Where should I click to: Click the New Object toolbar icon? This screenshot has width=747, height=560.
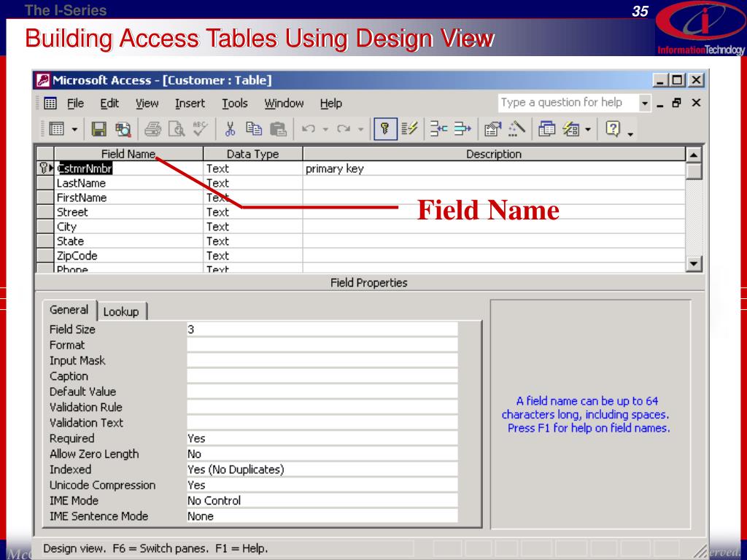(x=570, y=128)
